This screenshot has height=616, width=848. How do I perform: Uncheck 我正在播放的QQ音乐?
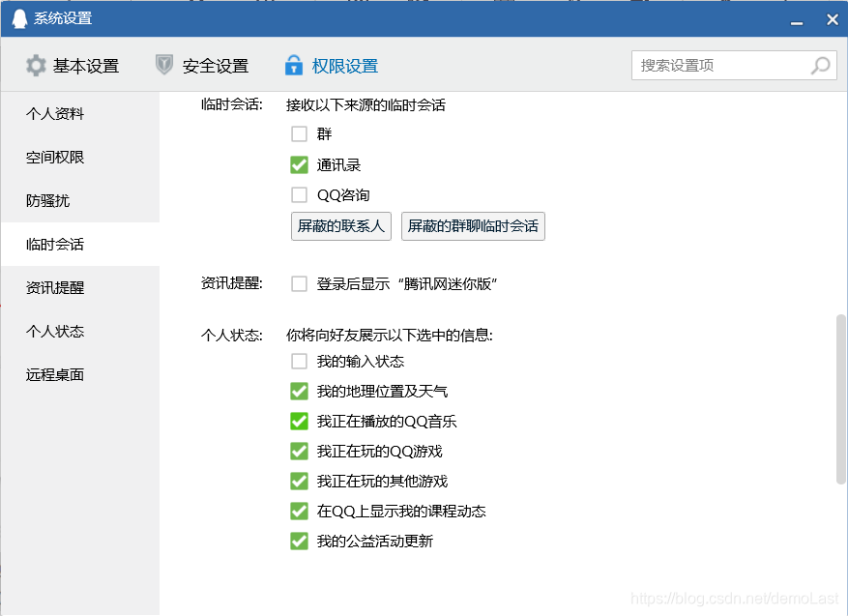(x=299, y=422)
